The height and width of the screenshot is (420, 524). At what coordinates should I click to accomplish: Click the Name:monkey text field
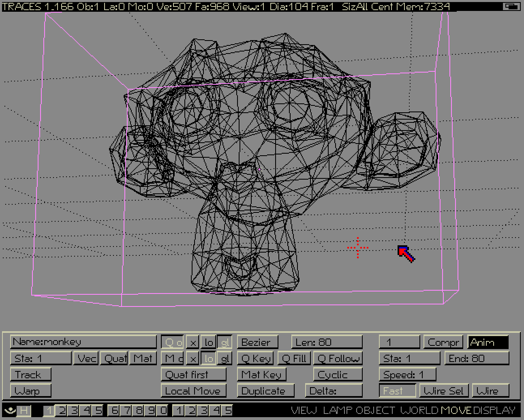click(x=83, y=342)
